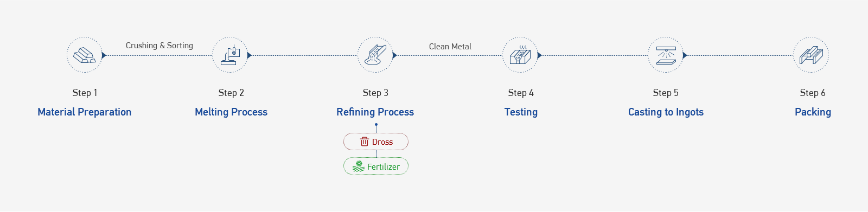Click the Testing step title
The image size is (868, 212).
pyautogui.click(x=521, y=112)
